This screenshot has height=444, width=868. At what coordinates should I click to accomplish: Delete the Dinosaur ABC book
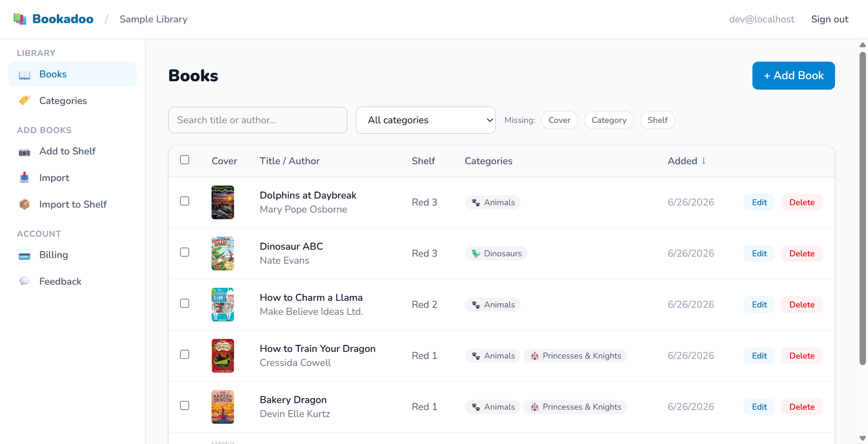[802, 254]
